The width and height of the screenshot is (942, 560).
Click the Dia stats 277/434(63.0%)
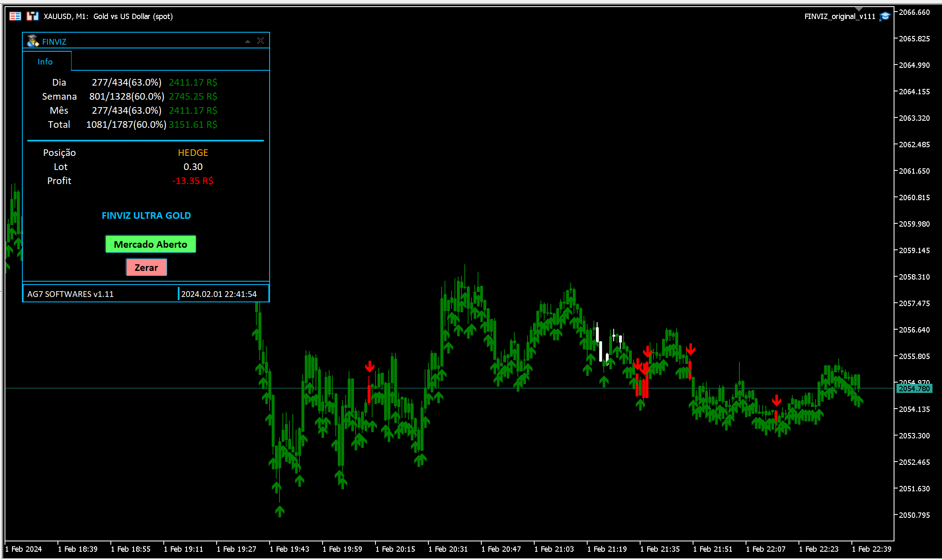point(127,82)
